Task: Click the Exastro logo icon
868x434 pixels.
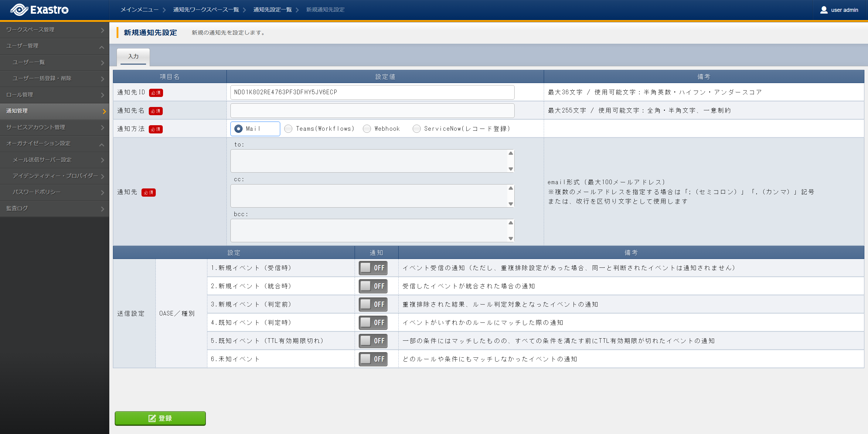Action: coord(19,10)
